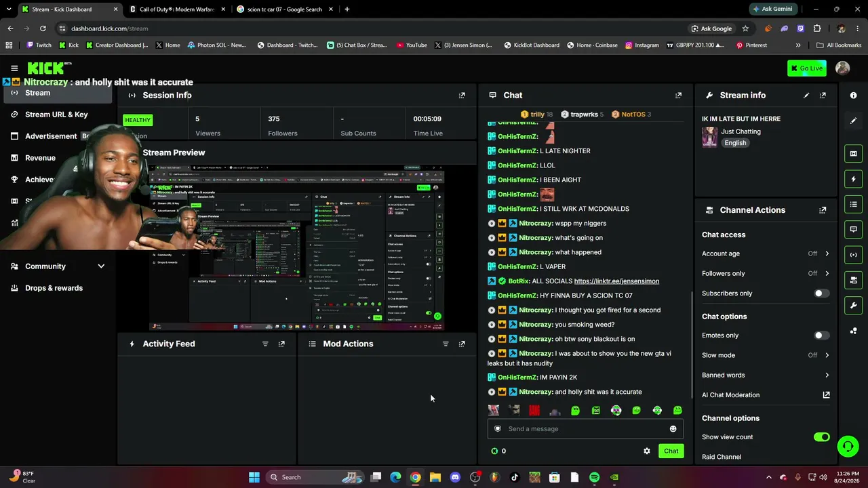Toggle the stream preview widget icon
This screenshot has height=488, width=868.
click(x=853, y=154)
